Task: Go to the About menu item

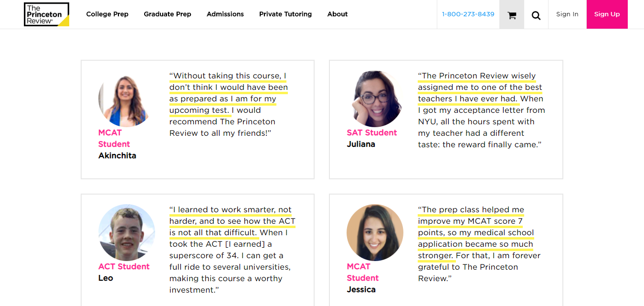Action: click(x=337, y=14)
